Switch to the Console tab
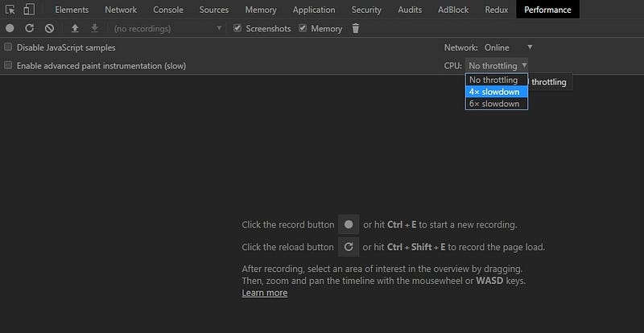This screenshot has width=644, height=333. (x=168, y=10)
